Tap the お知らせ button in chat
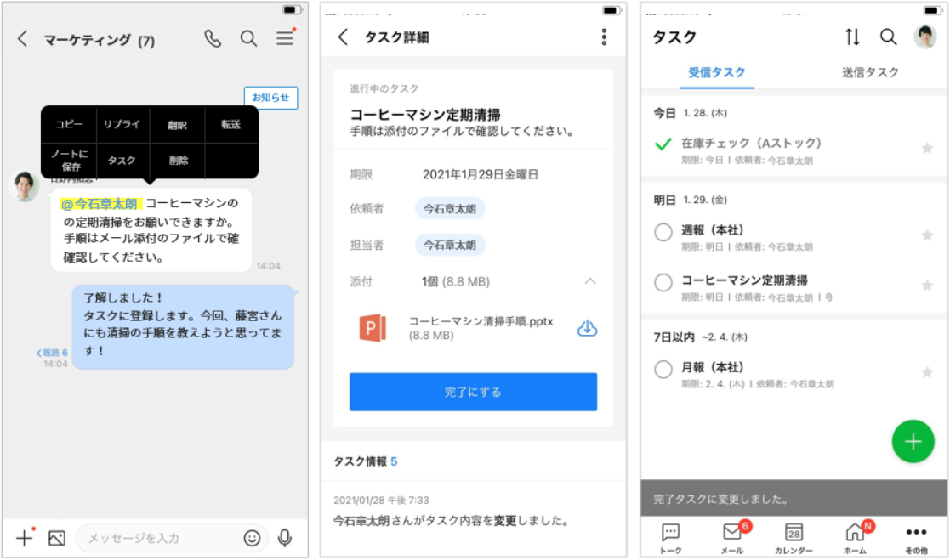950x560 pixels. [x=270, y=98]
